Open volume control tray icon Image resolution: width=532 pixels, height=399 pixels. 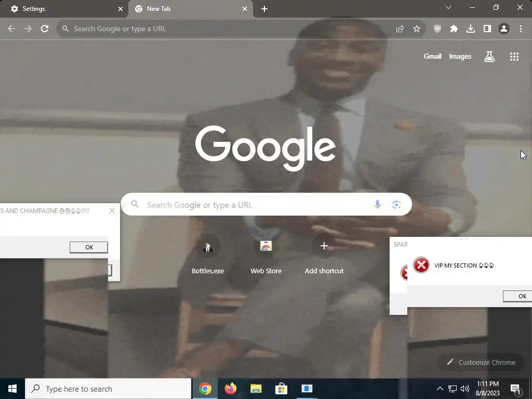click(x=465, y=389)
